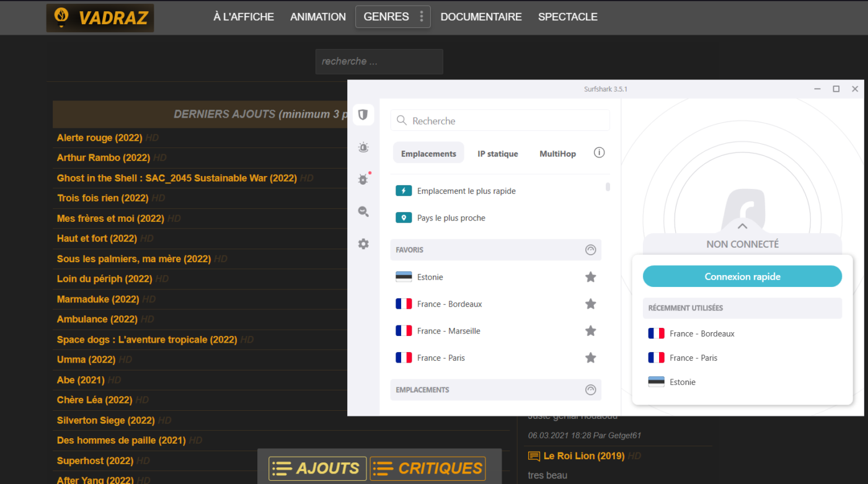This screenshot has width=868, height=484.
Task: Open Chère Léa (2022) link
Action: coord(94,400)
